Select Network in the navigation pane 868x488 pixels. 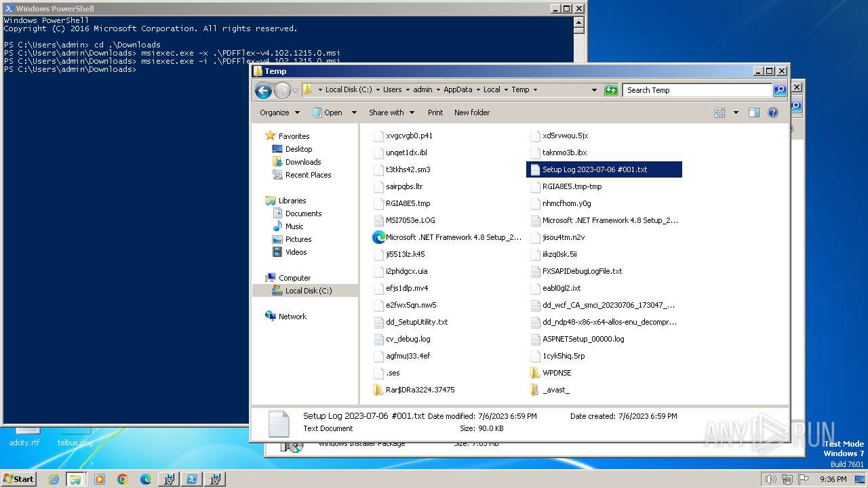[x=292, y=317]
